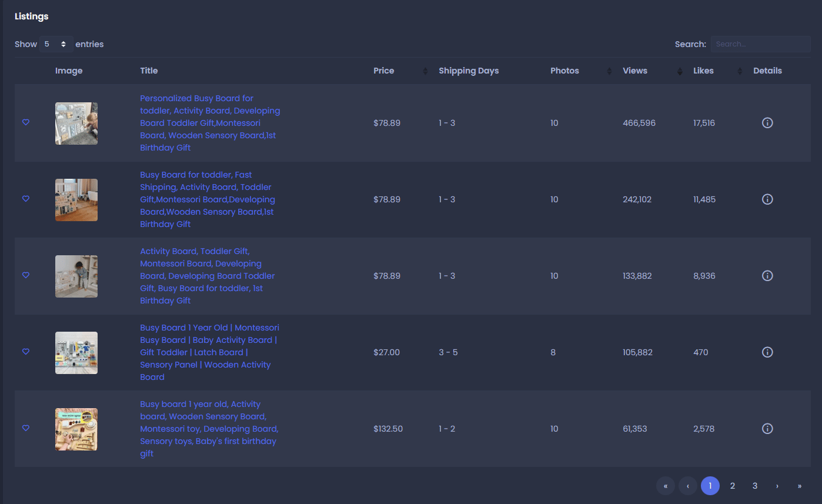Viewport: 822px width, 504px height.
Task: Open Busy Board for toddler, Fast Shipping link
Action: coord(208,199)
